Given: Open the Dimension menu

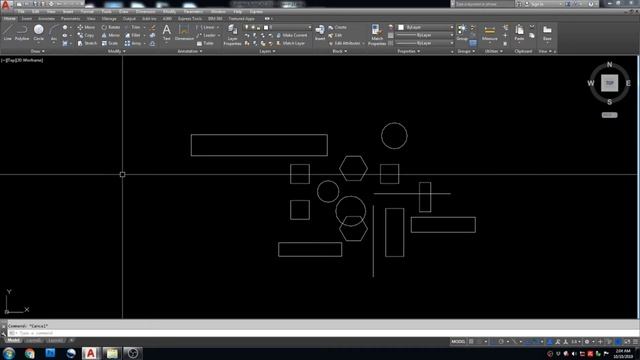Looking at the screenshot, I should click(x=145, y=11).
